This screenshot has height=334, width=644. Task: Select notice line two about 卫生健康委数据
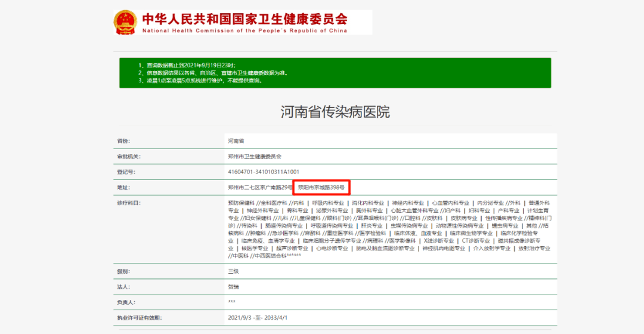(x=213, y=73)
